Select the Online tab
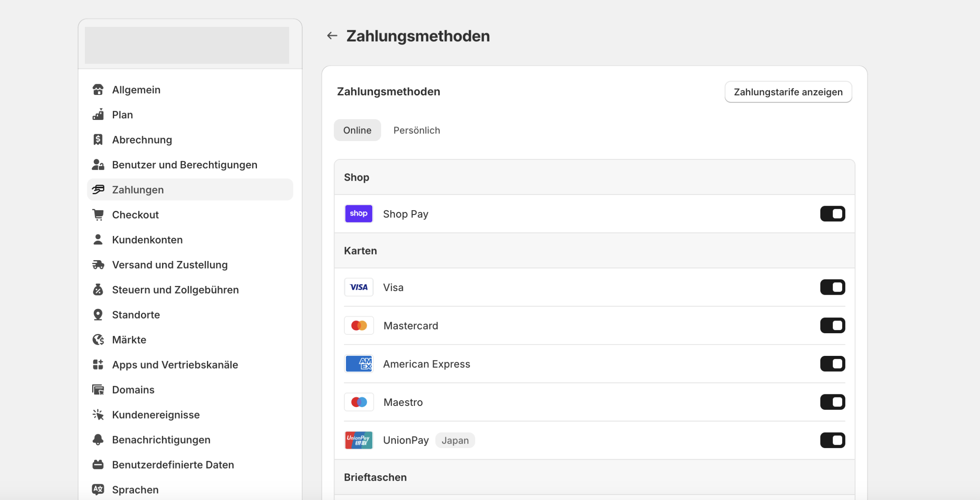The width and height of the screenshot is (980, 500). [357, 130]
